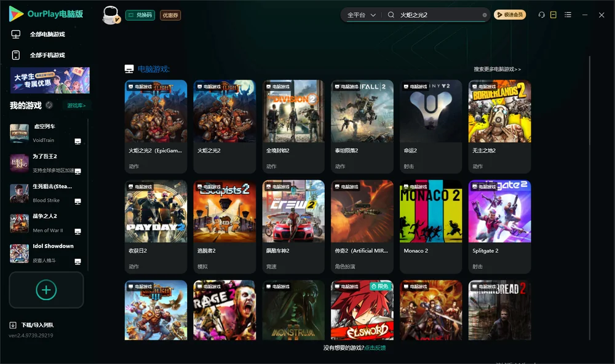Open 下载/导入列队 download queue
615x364 pixels.
(x=31, y=325)
